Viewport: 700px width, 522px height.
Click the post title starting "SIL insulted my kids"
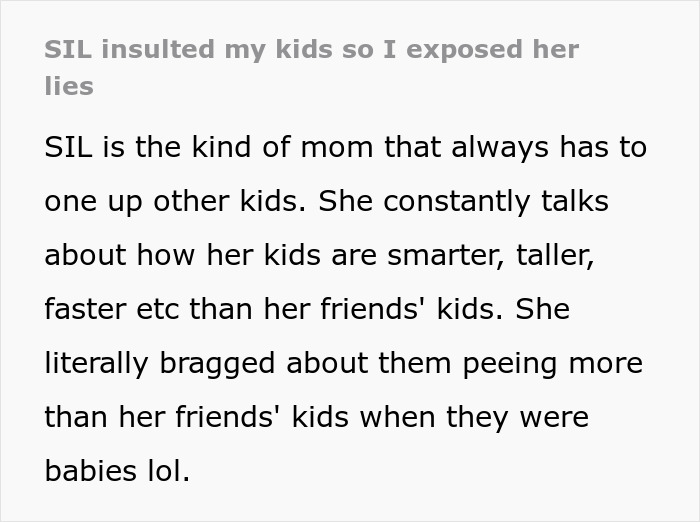pos(311,50)
